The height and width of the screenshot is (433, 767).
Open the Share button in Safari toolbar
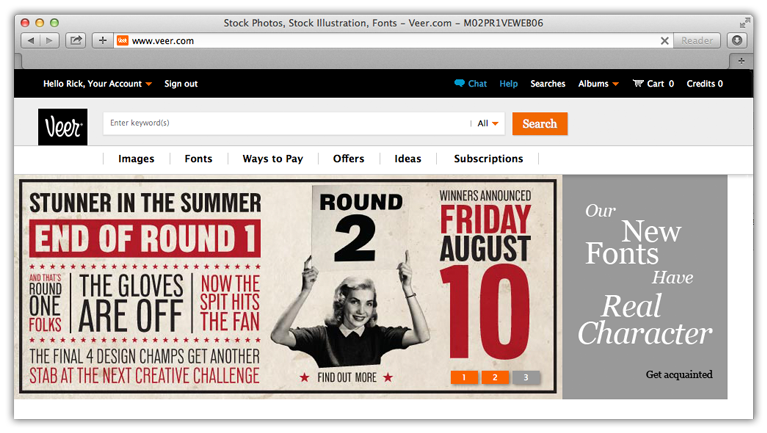coord(76,41)
